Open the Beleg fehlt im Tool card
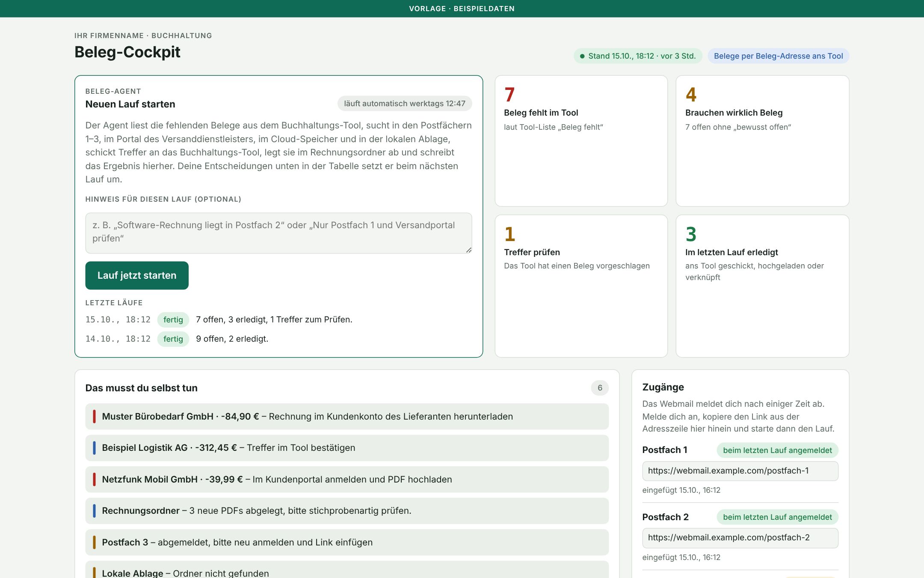Viewport: 924px width, 578px height. point(581,141)
